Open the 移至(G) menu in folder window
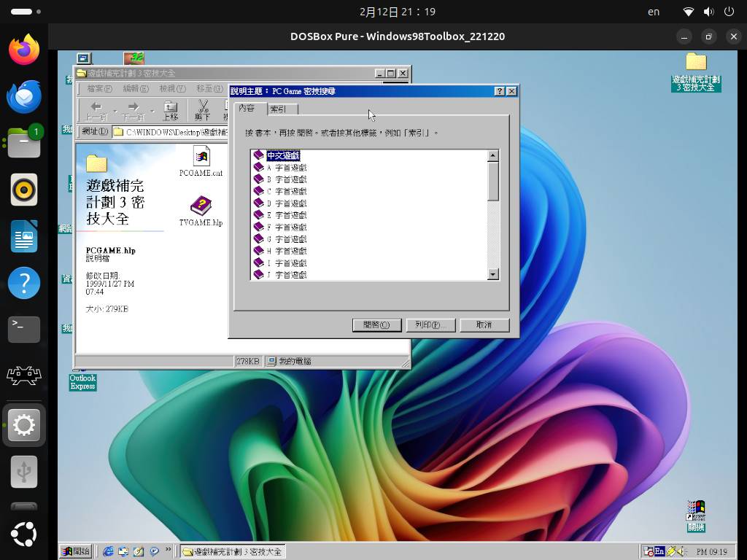 209,88
